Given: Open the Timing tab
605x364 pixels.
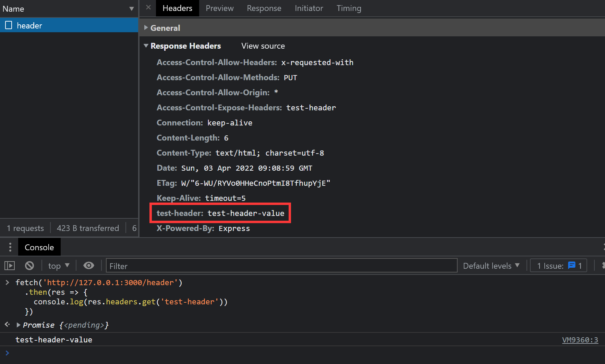Looking at the screenshot, I should click(349, 8).
